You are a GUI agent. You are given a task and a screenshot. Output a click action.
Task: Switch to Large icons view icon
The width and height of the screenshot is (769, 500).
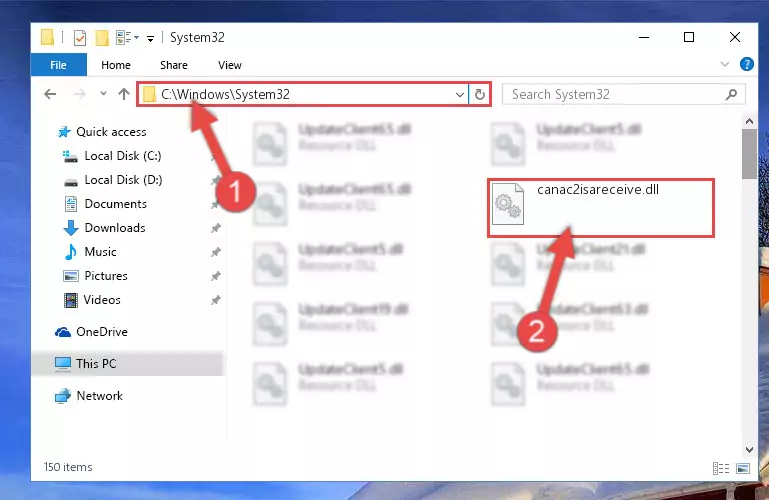tap(743, 469)
